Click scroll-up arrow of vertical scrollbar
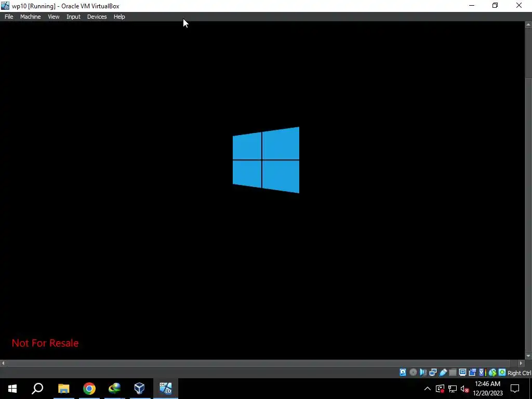The height and width of the screenshot is (399, 532). (528, 25)
